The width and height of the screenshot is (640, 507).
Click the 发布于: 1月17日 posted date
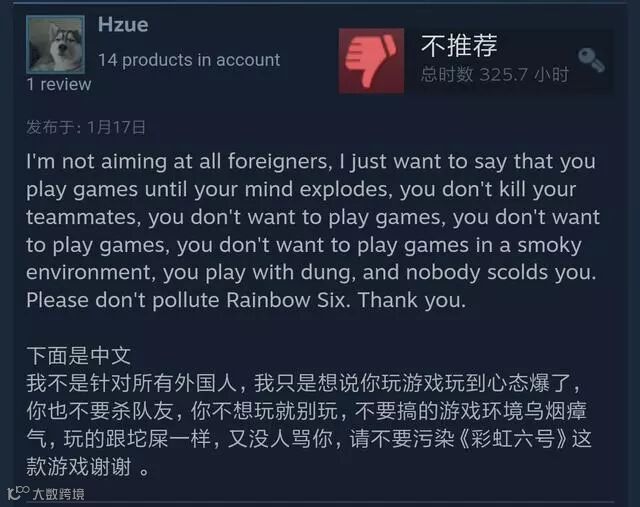point(86,127)
